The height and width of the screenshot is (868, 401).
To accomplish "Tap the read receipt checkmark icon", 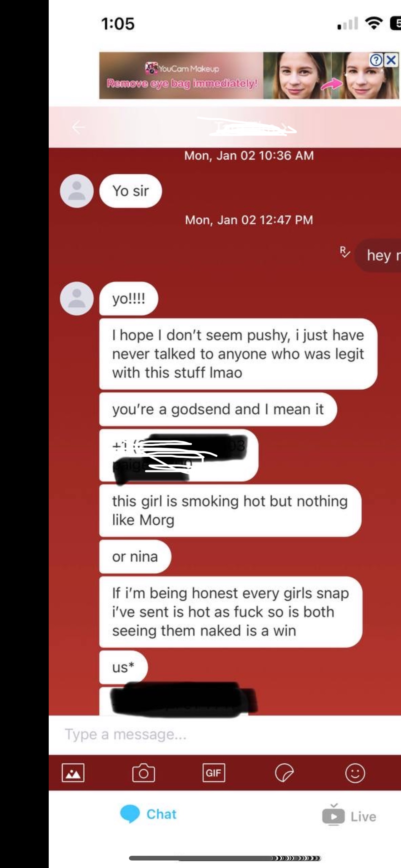I will pyautogui.click(x=345, y=252).
